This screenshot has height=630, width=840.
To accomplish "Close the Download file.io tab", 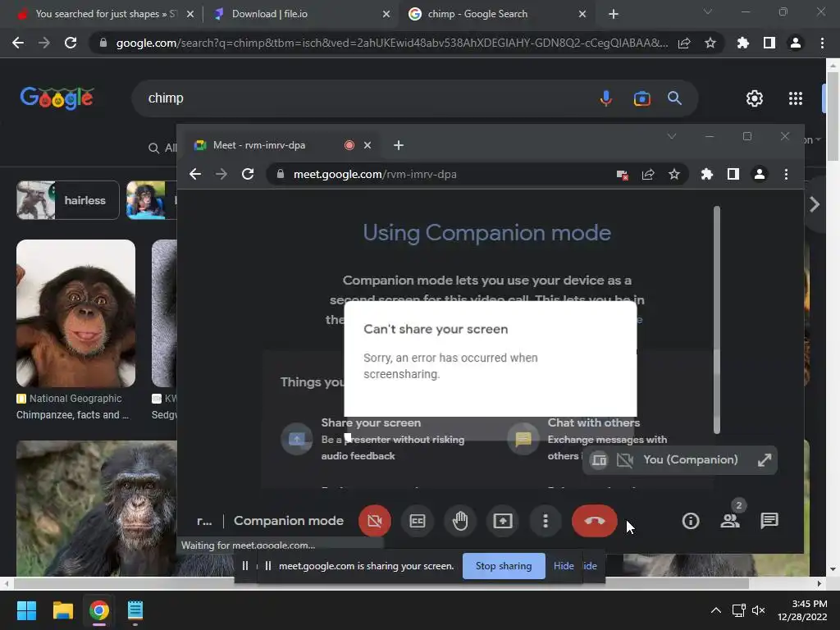I will point(386,14).
